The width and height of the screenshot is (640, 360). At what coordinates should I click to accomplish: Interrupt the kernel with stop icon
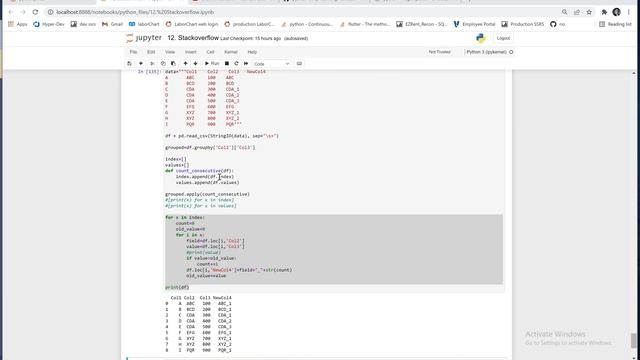tap(227, 64)
